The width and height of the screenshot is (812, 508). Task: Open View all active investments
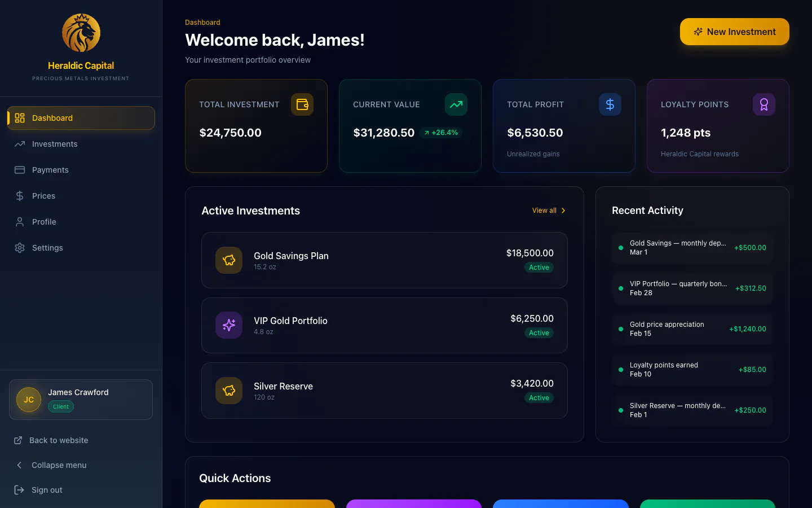tap(543, 210)
